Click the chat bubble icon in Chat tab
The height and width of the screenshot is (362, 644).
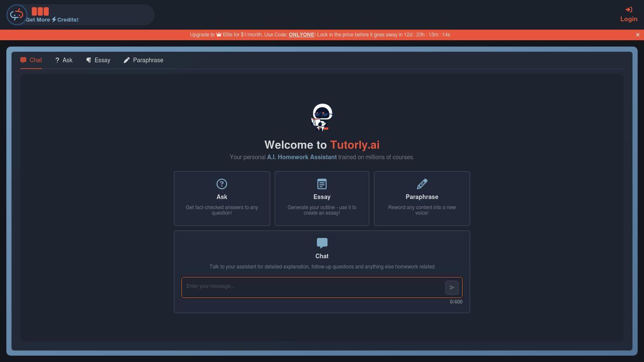[23, 60]
